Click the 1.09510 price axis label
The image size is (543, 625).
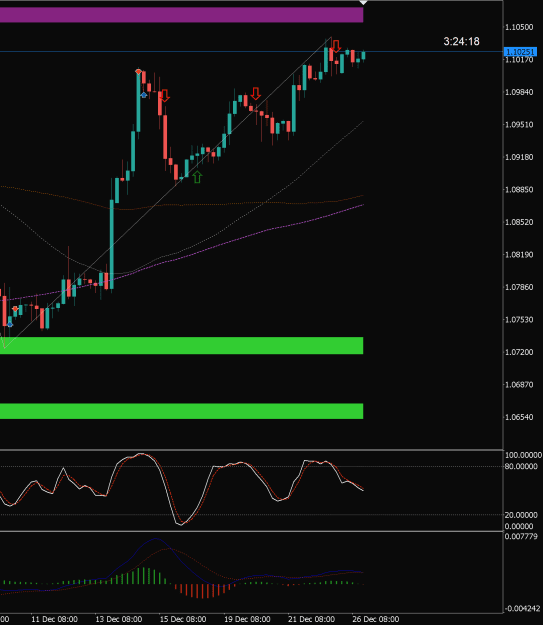(x=519, y=125)
